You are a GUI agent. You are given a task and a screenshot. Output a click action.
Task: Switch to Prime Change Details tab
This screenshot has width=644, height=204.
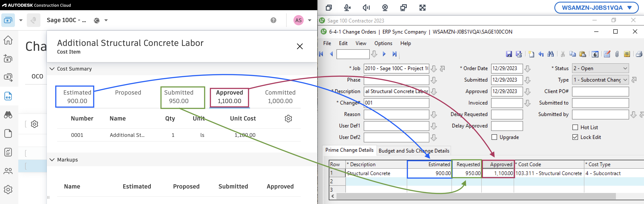coord(349,150)
